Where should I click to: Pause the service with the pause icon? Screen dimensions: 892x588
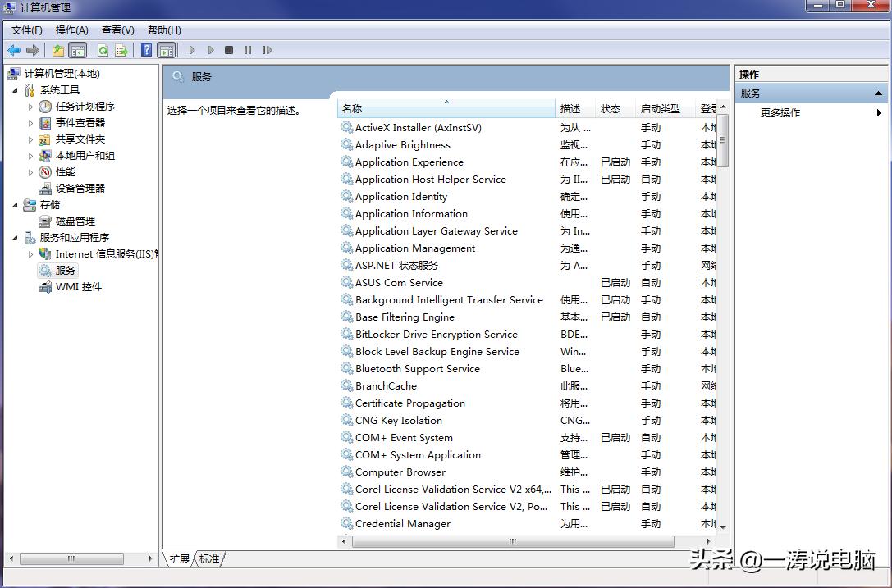(248, 50)
